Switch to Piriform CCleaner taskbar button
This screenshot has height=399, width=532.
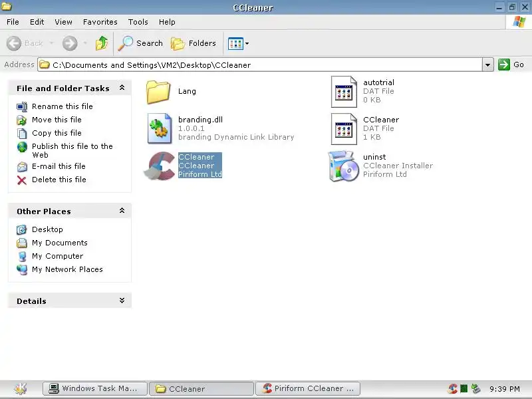tap(308, 388)
